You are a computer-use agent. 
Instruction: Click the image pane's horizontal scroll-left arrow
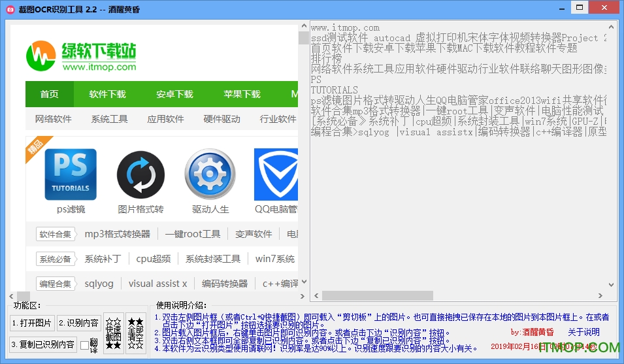(x=12, y=297)
